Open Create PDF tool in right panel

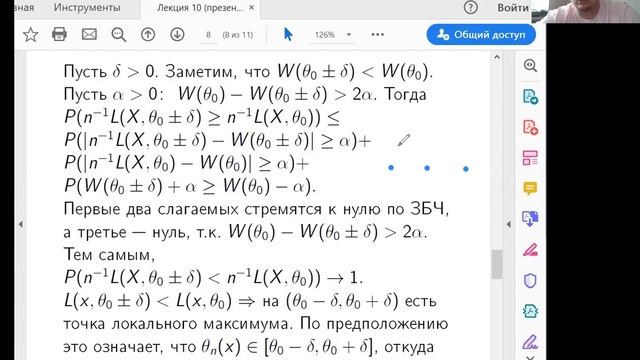pyautogui.click(x=530, y=127)
